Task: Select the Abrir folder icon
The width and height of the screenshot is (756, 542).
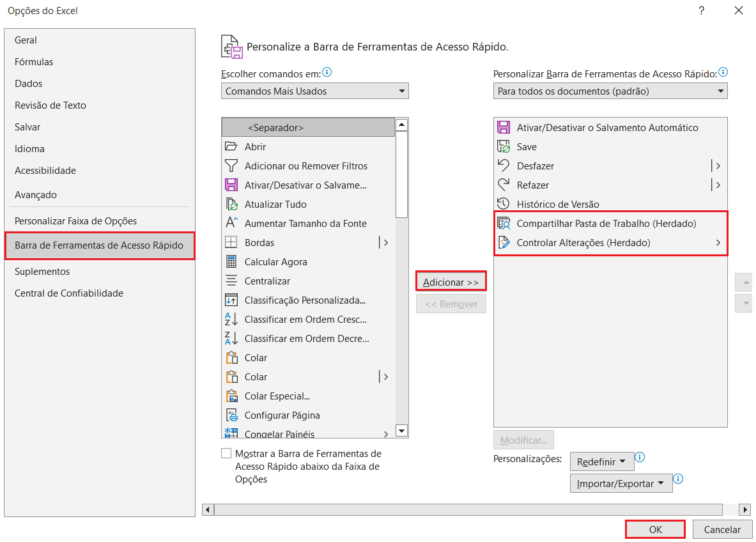Action: (x=231, y=146)
